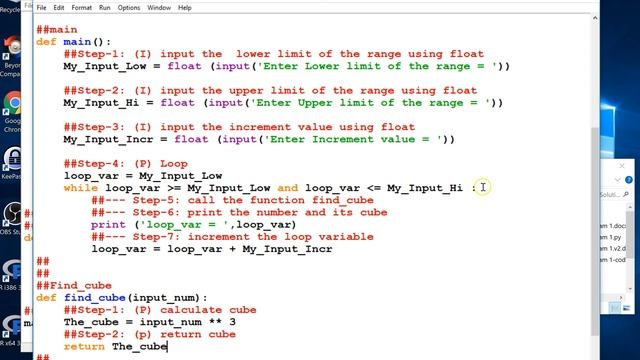
Task: Click the 'loop_var = My_Input_Low' line
Action: 143,176
